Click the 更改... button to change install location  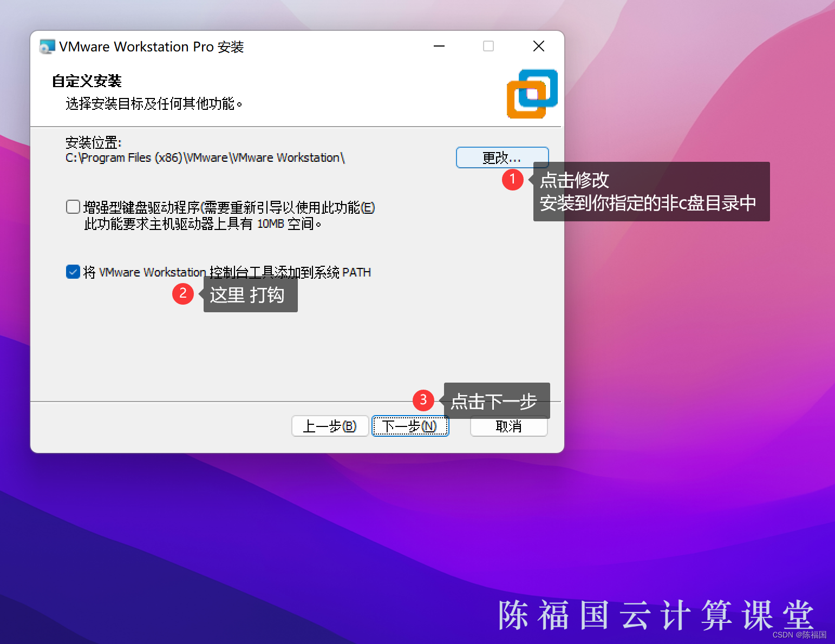(502, 157)
